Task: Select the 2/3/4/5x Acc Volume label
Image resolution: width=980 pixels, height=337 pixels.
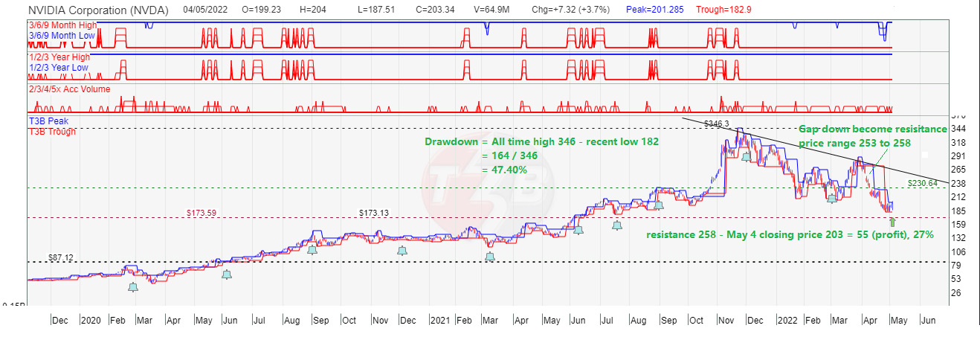Action: click(x=69, y=89)
